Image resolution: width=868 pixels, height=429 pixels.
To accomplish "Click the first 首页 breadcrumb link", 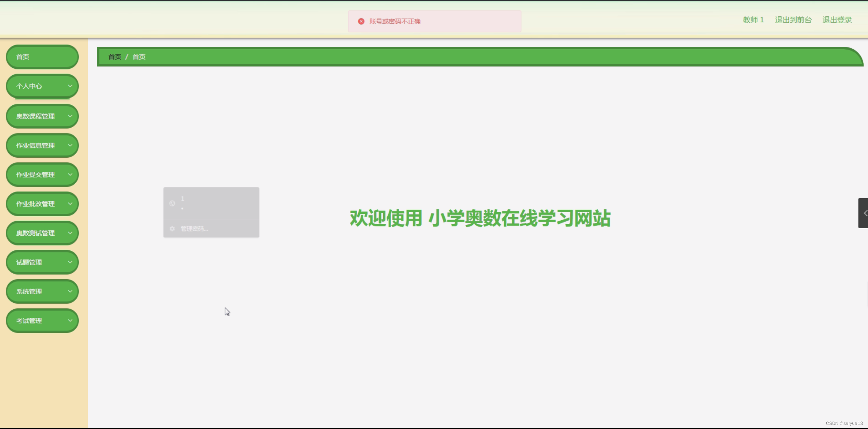I will pos(115,57).
